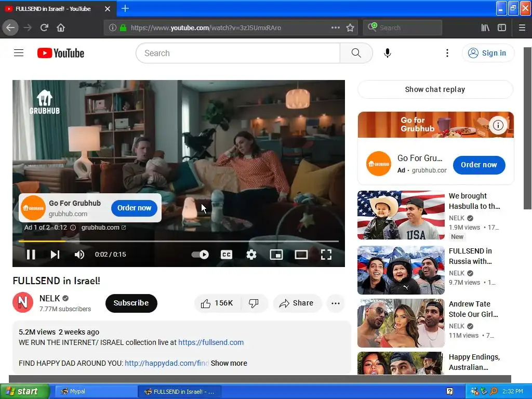Dislike the video thumbs down
Image resolution: width=532 pixels, height=399 pixels.
tap(254, 303)
